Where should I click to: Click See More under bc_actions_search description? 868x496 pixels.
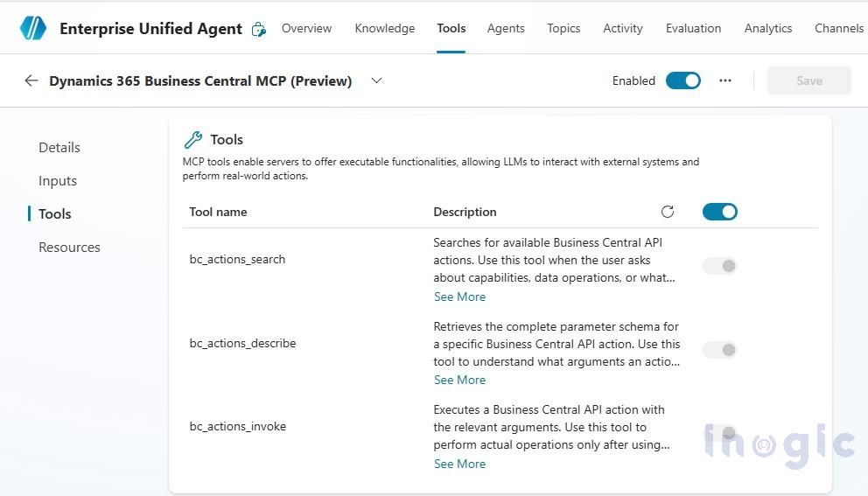pos(459,297)
